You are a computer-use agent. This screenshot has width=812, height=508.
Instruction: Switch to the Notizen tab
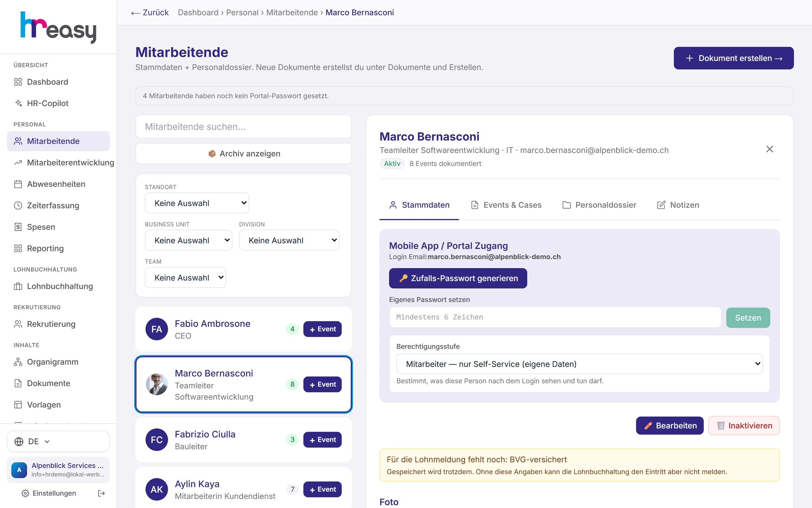pos(678,205)
